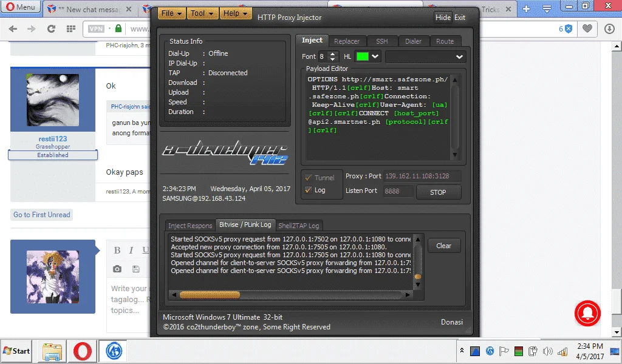Image resolution: width=622 pixels, height=364 pixels.
Task: Toggle the VPN badge in address bar
Action: pyautogui.click(x=97, y=29)
